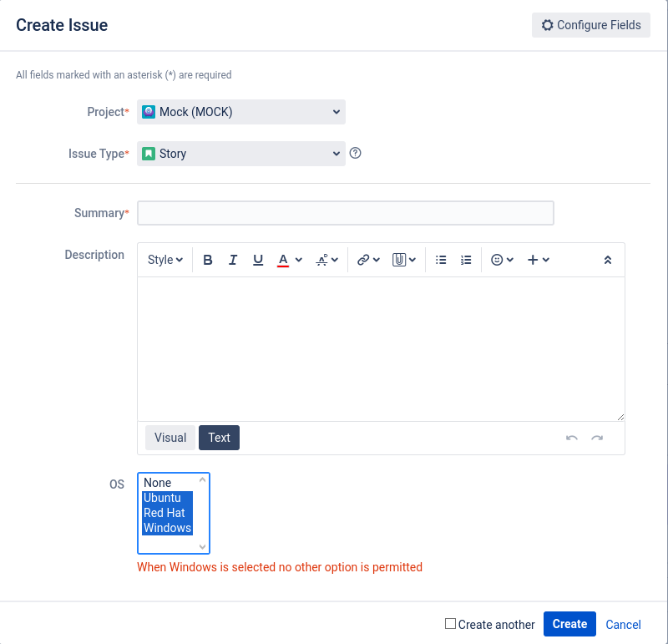Click the Description resize handle corner
Screen dimensions: 668x644
pyautogui.click(x=620, y=418)
